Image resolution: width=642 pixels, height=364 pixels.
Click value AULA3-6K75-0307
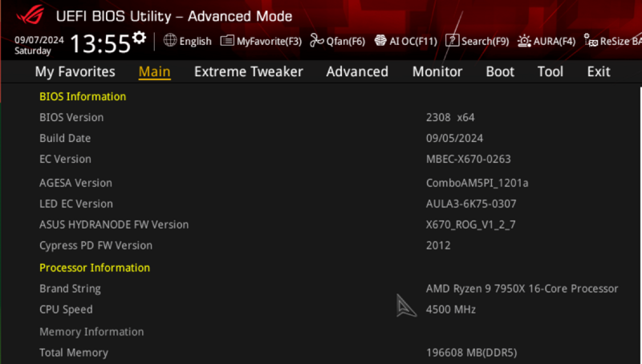[x=471, y=204]
